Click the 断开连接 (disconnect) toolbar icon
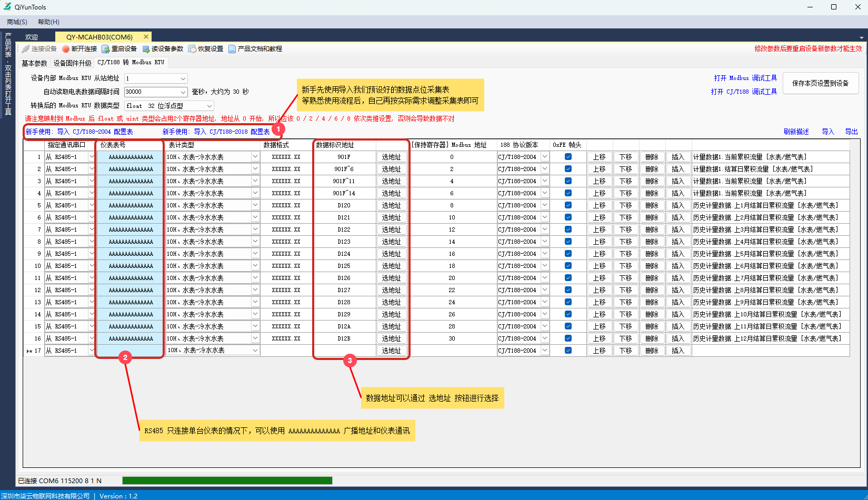The width and height of the screenshot is (868, 500). pyautogui.click(x=65, y=48)
